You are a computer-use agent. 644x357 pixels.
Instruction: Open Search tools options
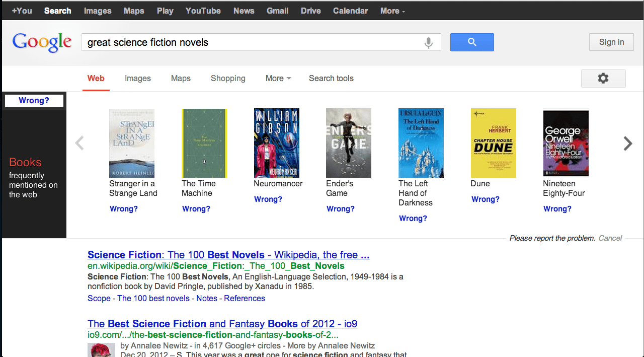(331, 78)
